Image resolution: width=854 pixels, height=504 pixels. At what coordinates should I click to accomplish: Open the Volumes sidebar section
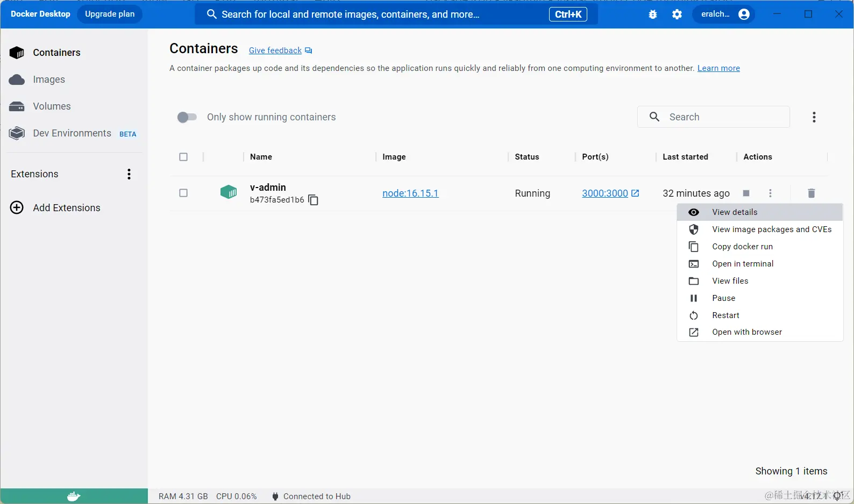(x=52, y=106)
